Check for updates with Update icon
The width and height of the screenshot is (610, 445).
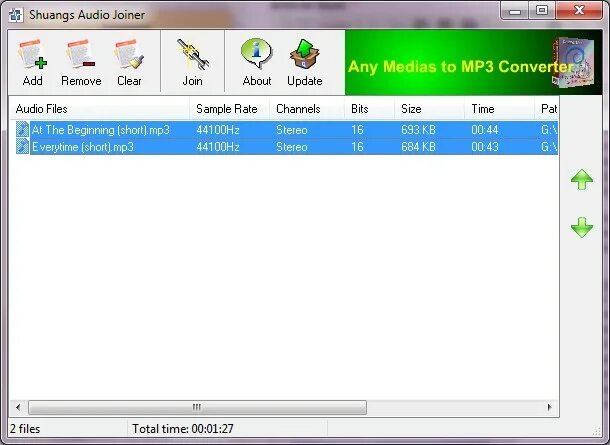tap(305, 62)
